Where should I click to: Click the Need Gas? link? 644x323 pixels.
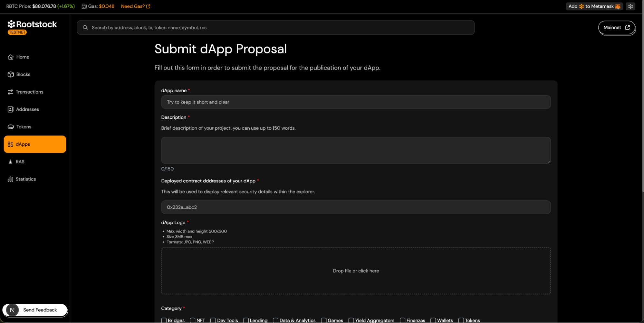tap(133, 6)
